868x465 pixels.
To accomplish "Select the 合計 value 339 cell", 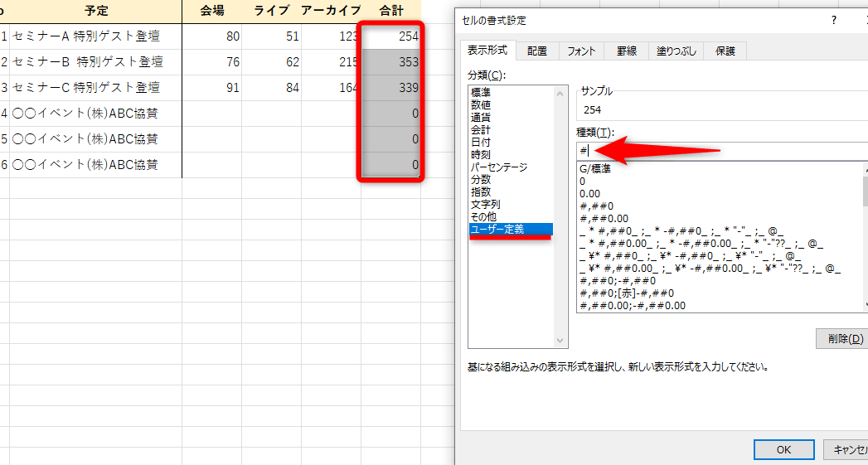I will tap(391, 88).
